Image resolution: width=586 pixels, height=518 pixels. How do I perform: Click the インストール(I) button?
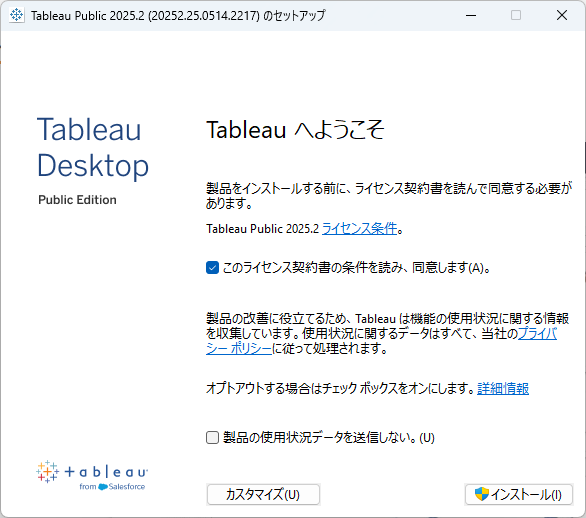[x=519, y=494]
